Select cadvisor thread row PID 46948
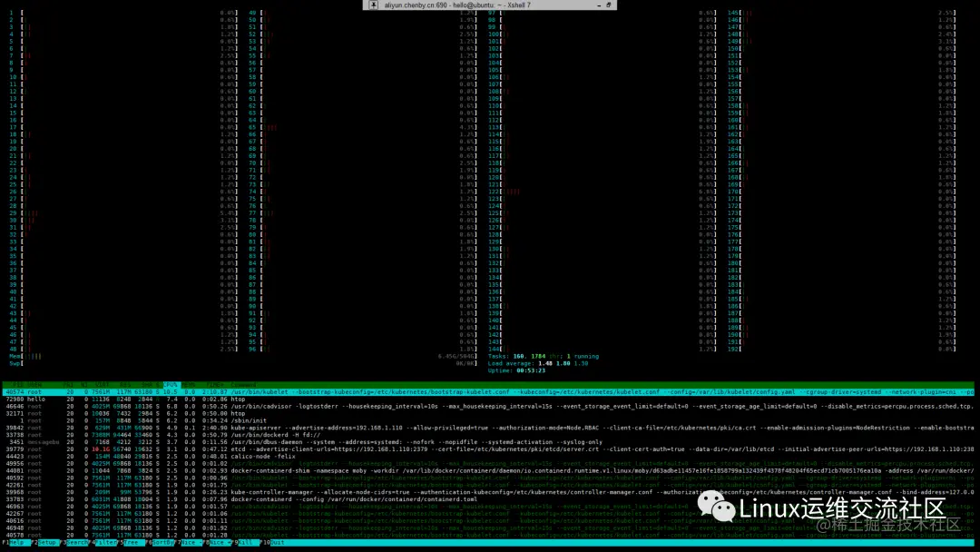Screen dimensions: 980x552 pos(489,527)
